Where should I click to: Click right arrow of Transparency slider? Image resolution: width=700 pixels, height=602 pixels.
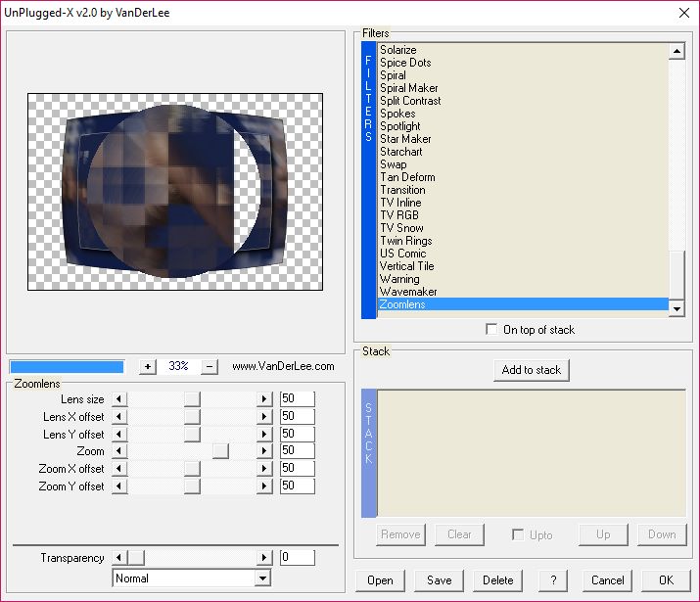264,557
